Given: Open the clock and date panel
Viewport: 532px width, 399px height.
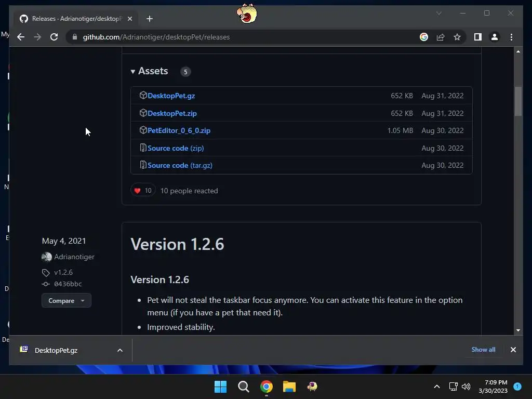Looking at the screenshot, I should pyautogui.click(x=494, y=387).
